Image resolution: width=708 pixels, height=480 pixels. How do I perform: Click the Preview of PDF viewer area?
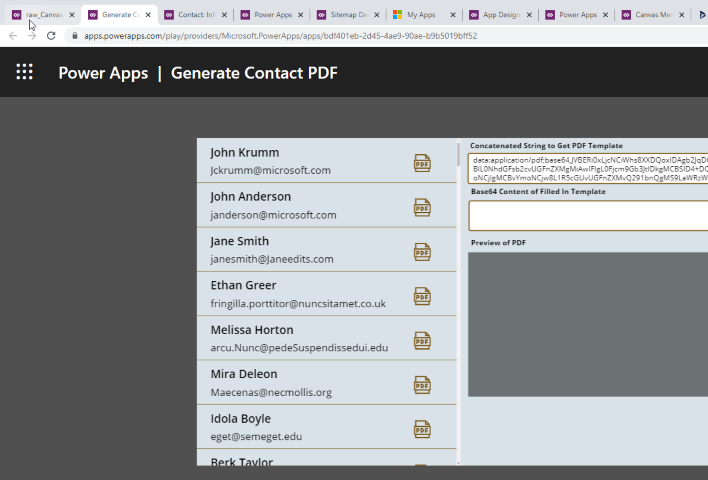click(x=588, y=324)
